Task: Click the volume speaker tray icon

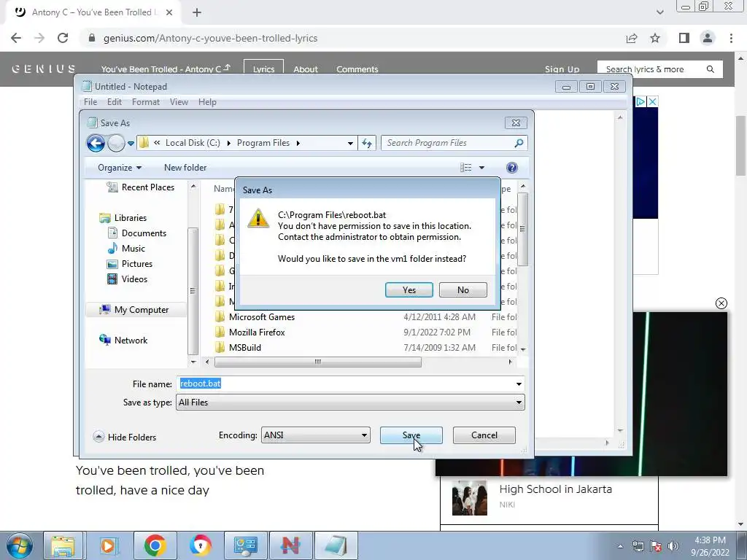Action: tap(673, 546)
